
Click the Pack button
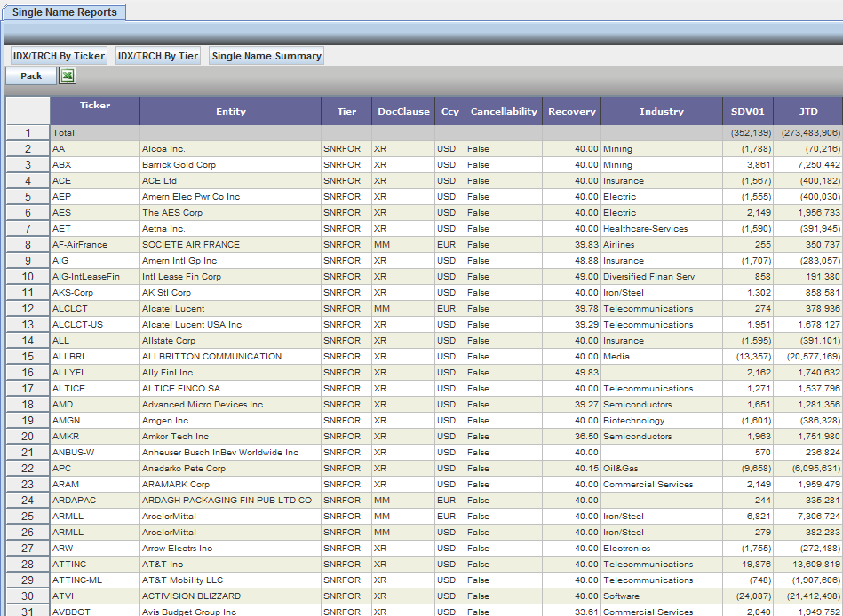[x=31, y=75]
